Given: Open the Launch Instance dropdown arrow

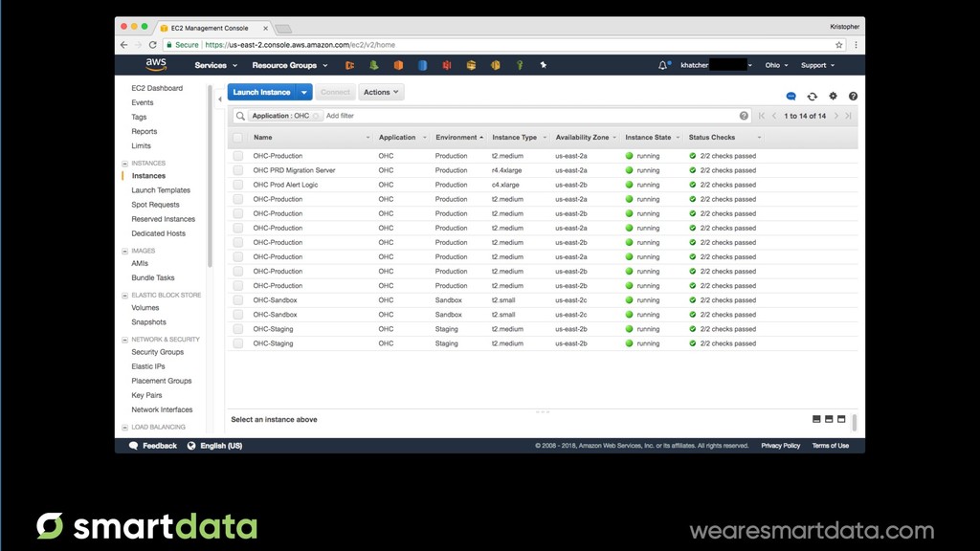Looking at the screenshot, I should point(303,92).
